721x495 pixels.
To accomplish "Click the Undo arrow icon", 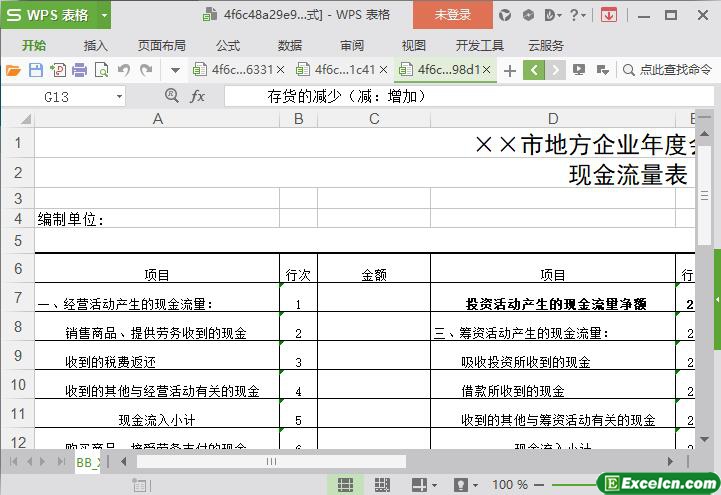I will point(124,70).
